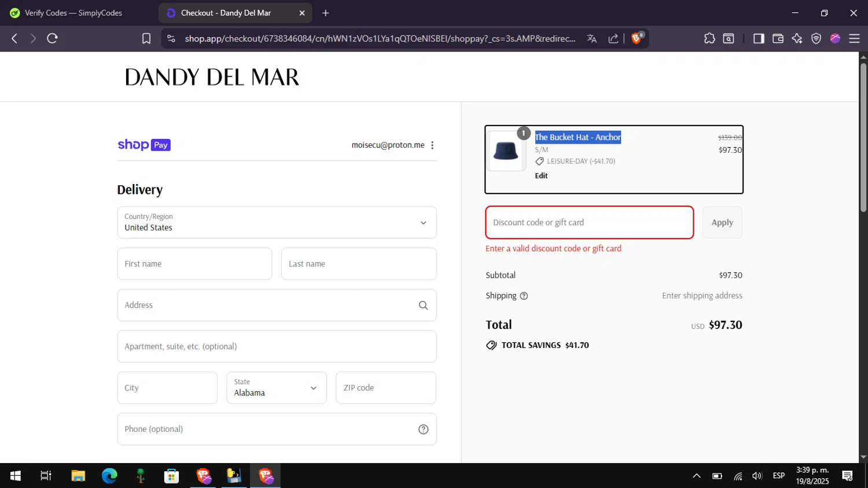
Task: Open the volume control
Action: pyautogui.click(x=757, y=476)
